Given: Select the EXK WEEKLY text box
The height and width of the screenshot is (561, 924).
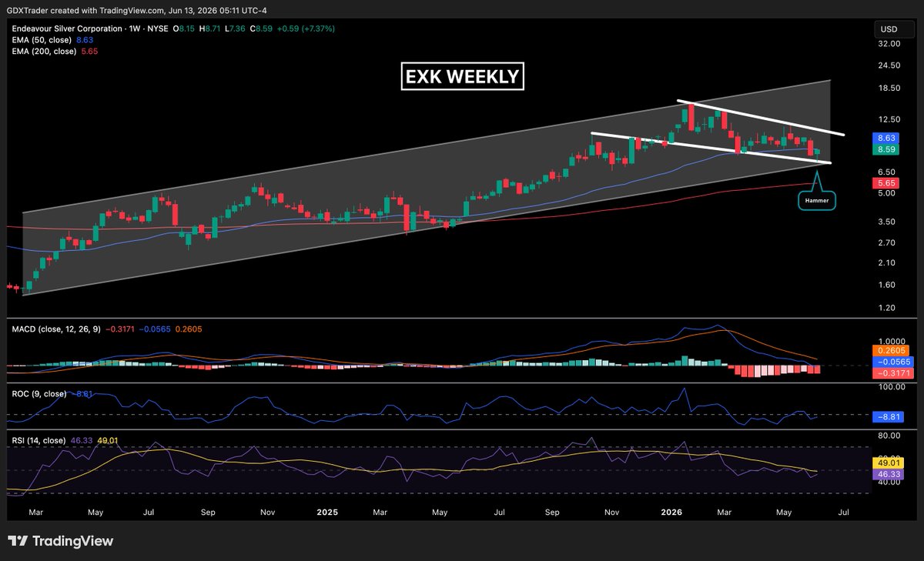Looking at the screenshot, I should [x=463, y=78].
